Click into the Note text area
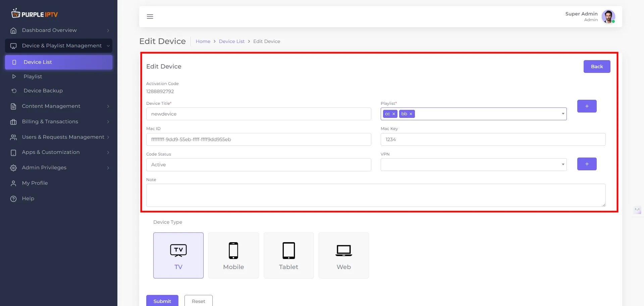This screenshot has width=644, height=306. [x=376, y=195]
